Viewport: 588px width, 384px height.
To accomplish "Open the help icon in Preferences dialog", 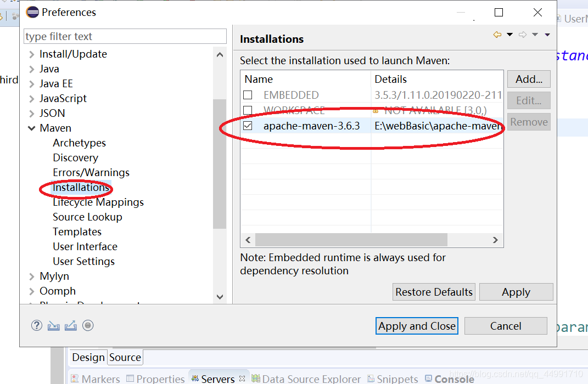I will [x=36, y=325].
